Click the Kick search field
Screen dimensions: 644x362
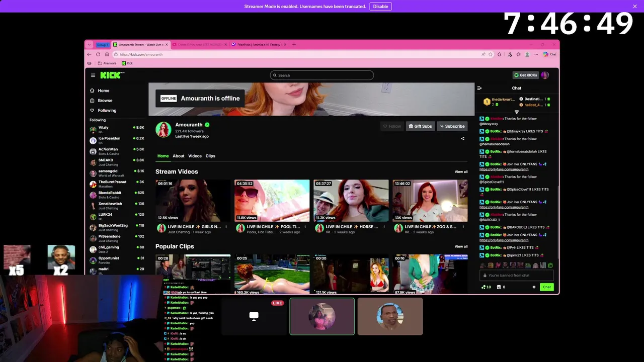(322, 75)
